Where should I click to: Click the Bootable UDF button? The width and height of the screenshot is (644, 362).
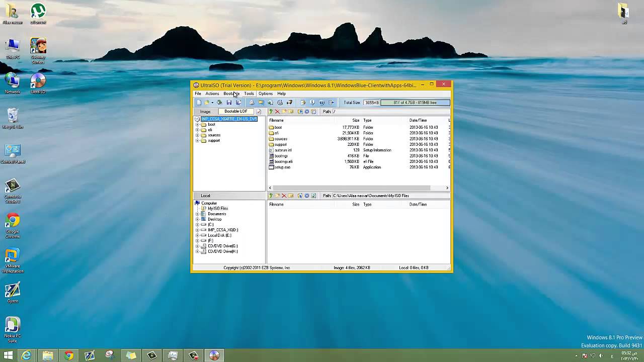click(236, 112)
